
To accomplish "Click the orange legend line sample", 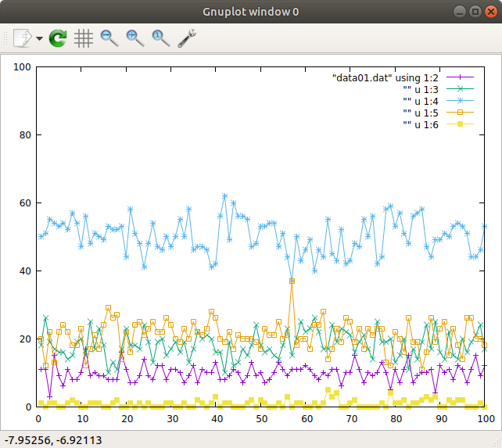I will click(460, 112).
